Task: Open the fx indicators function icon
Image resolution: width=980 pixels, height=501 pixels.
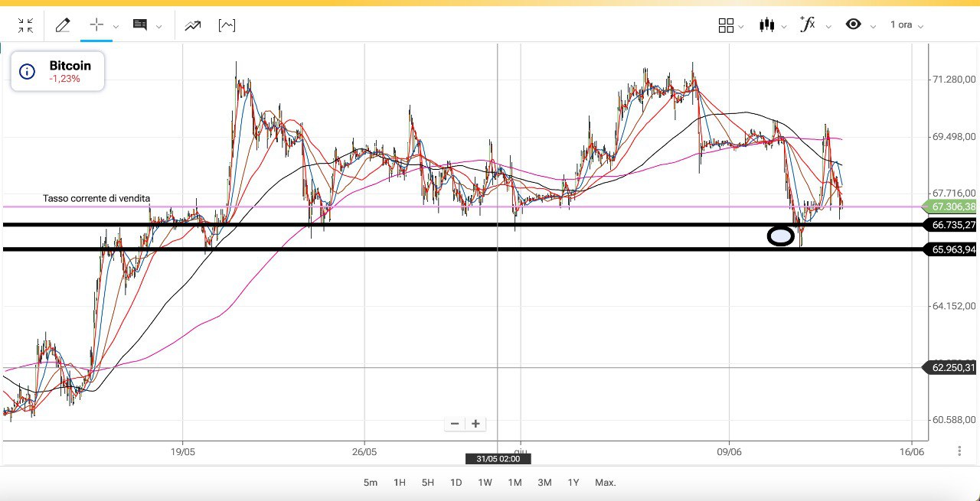Action: click(x=807, y=24)
